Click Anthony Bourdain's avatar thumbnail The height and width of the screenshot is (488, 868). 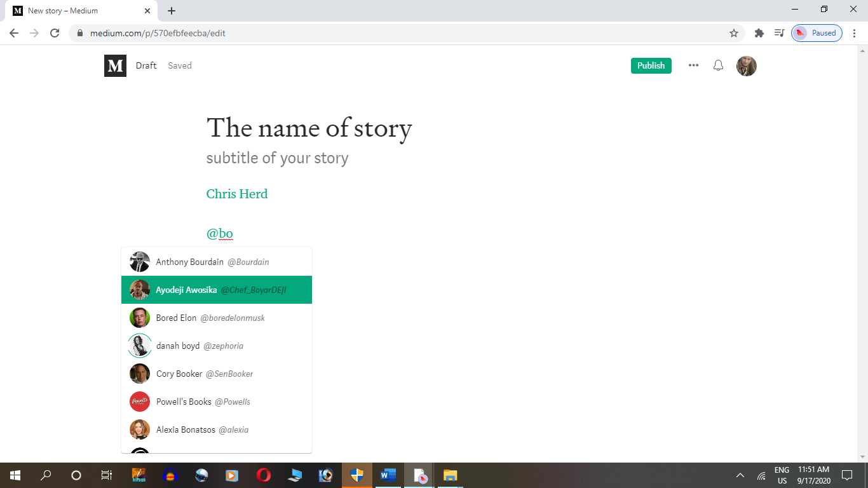[x=140, y=262]
